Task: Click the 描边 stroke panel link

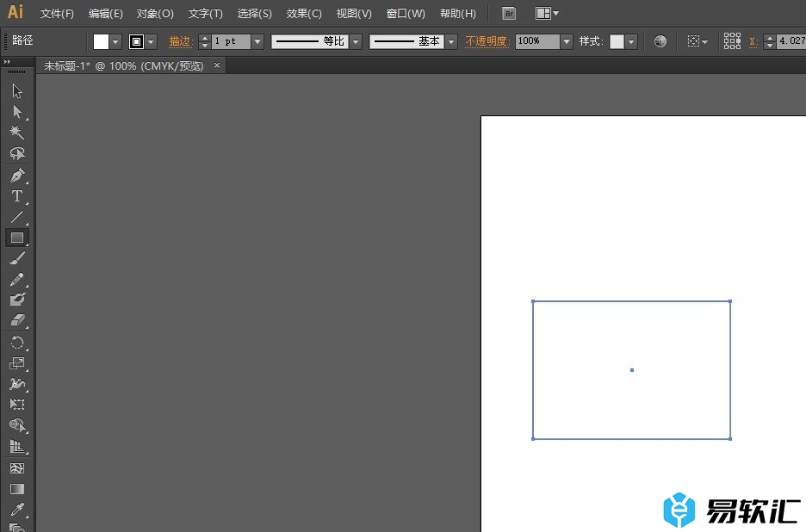Action: pos(181,41)
